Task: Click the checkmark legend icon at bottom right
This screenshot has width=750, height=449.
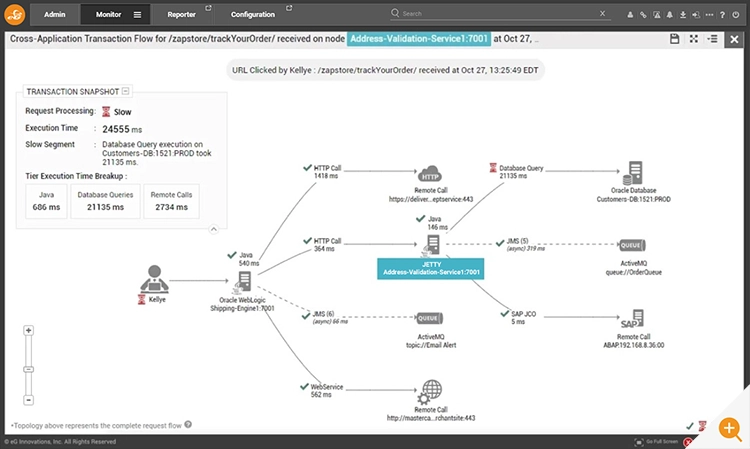Action: (690, 426)
